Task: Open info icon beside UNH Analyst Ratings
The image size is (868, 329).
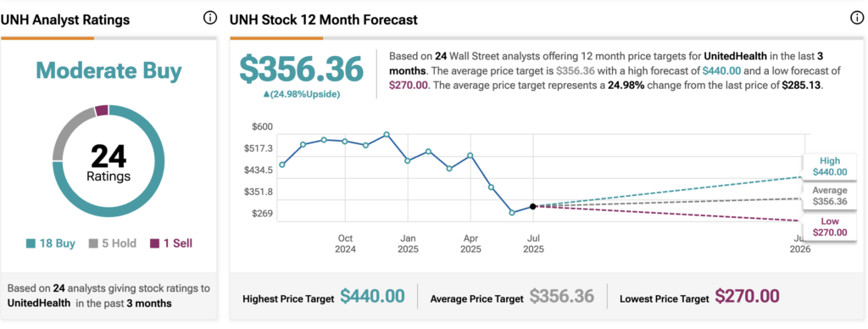Action: (x=210, y=19)
